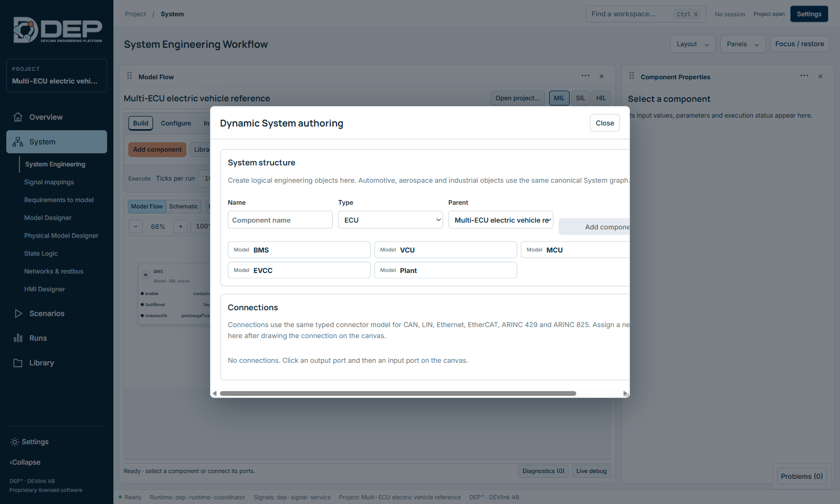Switch simulation mode to MIL
Screen dimensions: 840x504
[x=559, y=98]
